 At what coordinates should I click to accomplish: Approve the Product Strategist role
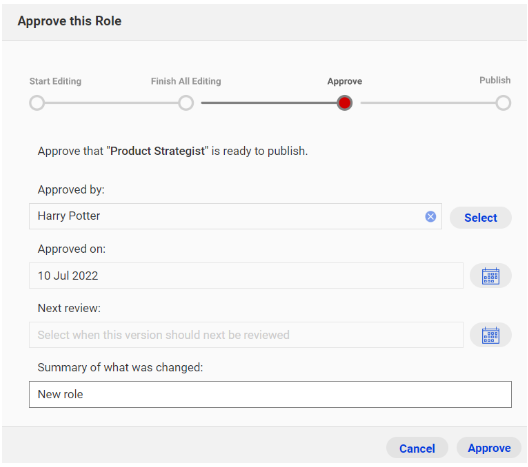click(489, 448)
